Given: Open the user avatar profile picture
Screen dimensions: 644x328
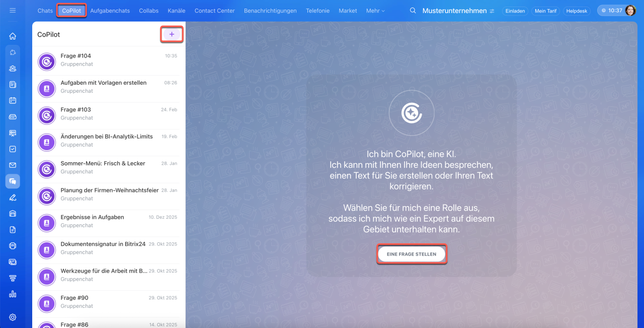Looking at the screenshot, I should 630,11.
